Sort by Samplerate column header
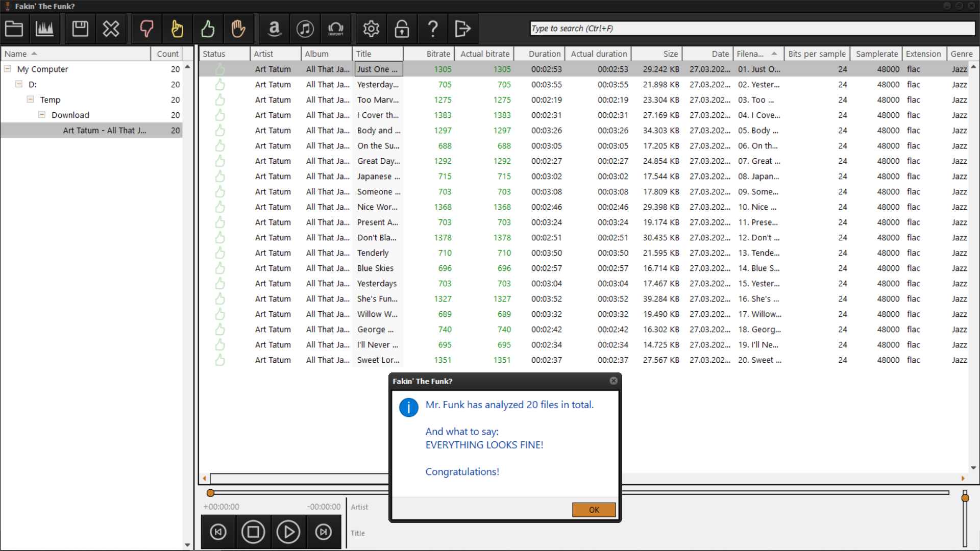The width and height of the screenshot is (980, 551). [x=876, y=54]
